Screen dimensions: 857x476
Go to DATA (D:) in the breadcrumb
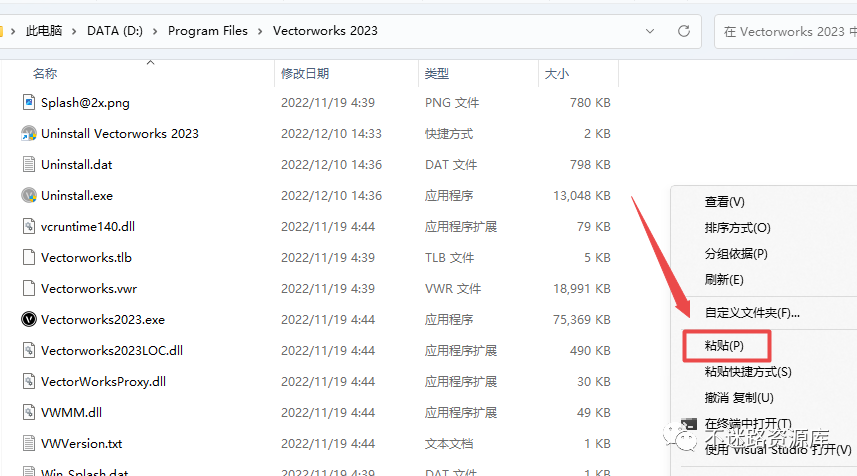(115, 31)
